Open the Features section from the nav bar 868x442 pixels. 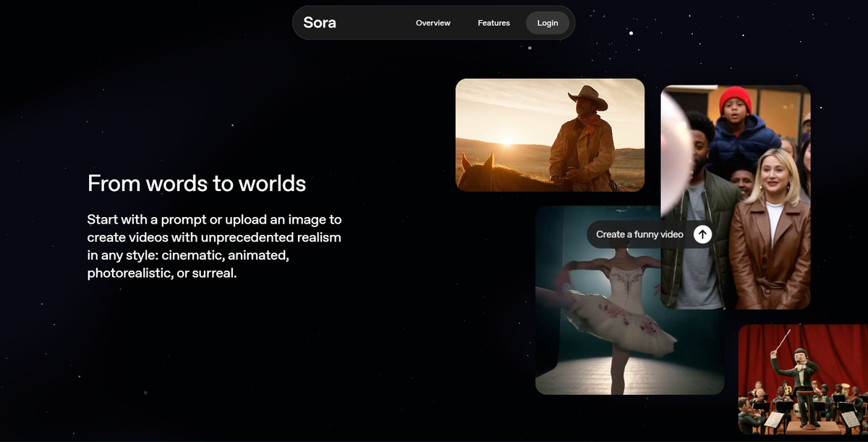493,22
